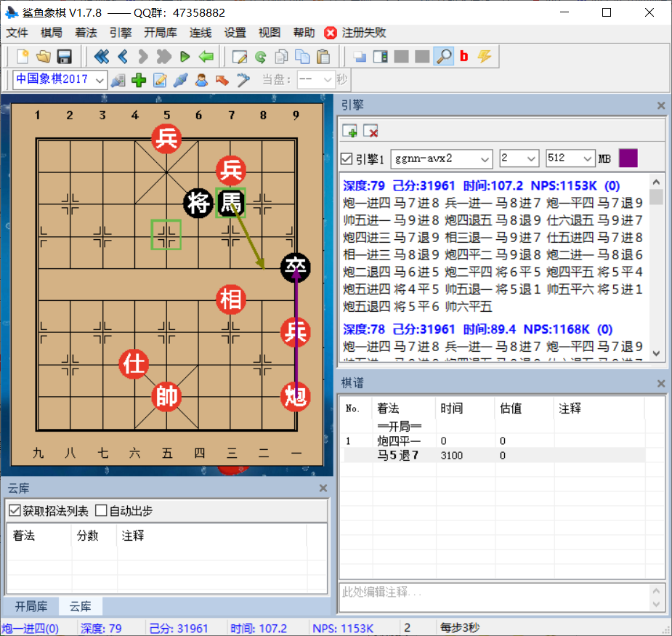This screenshot has width=672, height=636.
Task: Jump to first move with double-left arrow
Action: pyautogui.click(x=101, y=56)
